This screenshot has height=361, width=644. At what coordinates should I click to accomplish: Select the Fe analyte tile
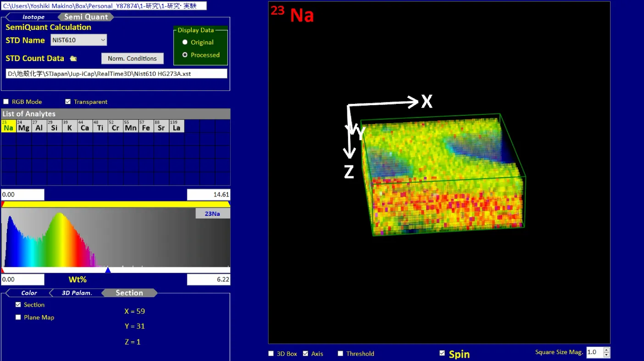(x=146, y=126)
